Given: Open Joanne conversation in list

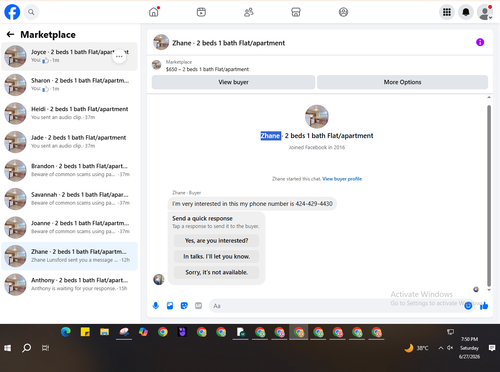Looking at the screenshot, I should 69,227.
